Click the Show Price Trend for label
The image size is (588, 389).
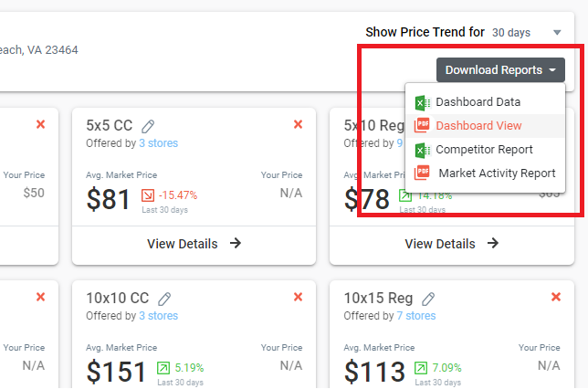click(x=425, y=32)
